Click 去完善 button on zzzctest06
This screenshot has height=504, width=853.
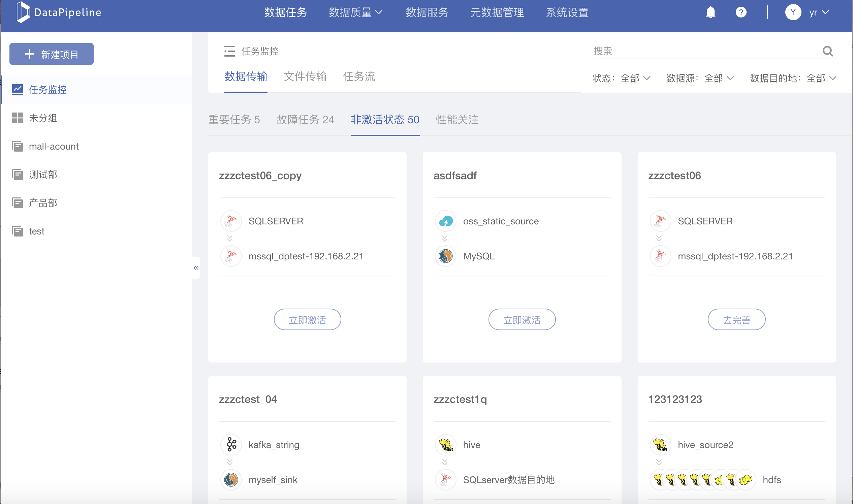[x=736, y=320]
